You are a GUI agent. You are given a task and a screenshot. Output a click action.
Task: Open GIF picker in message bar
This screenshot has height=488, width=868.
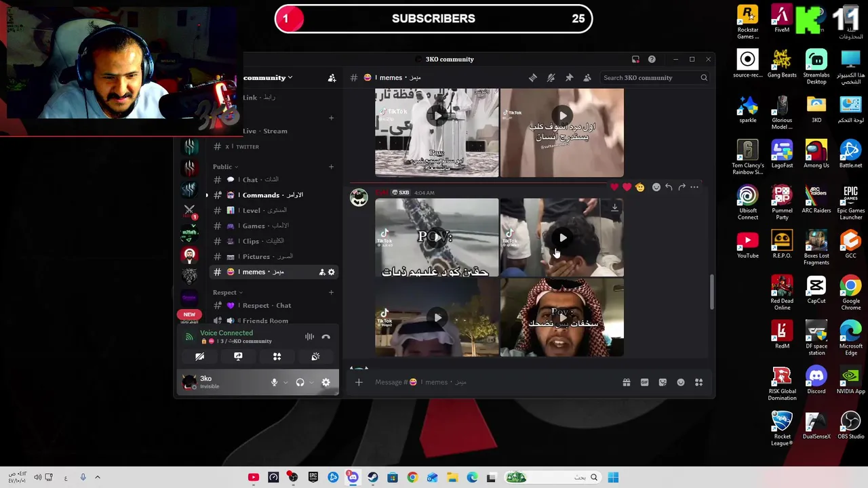click(x=644, y=382)
